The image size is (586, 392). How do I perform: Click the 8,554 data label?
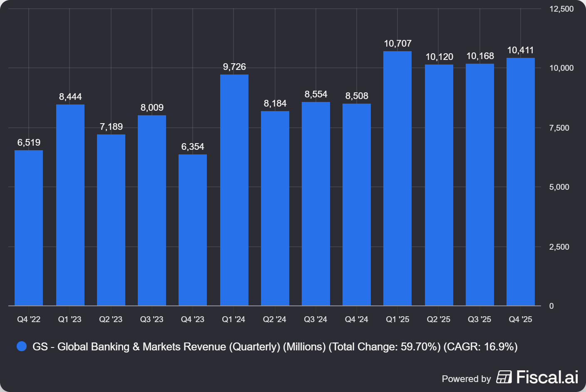coord(316,94)
